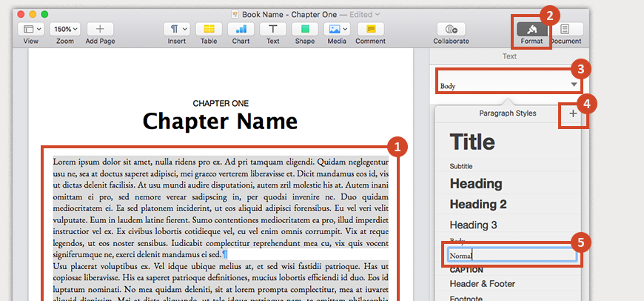
Task: Click the Add Page button
Action: point(100,29)
